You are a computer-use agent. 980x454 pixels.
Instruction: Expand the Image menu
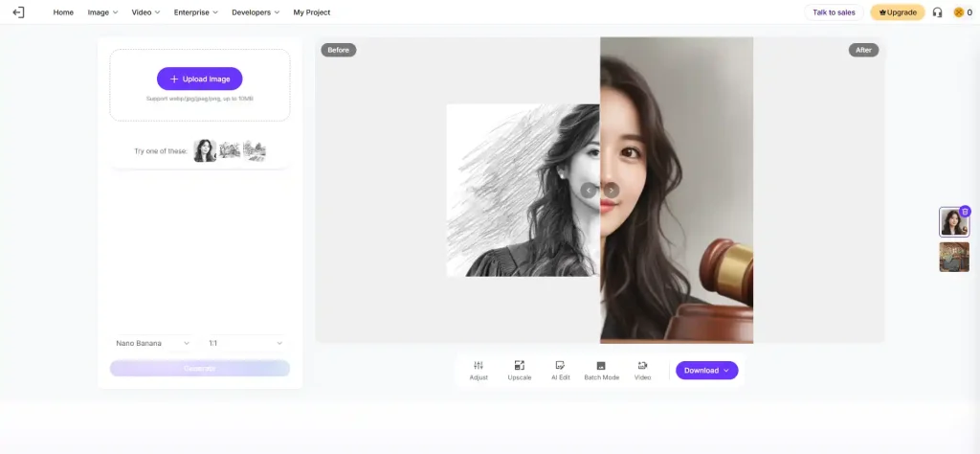click(x=102, y=12)
